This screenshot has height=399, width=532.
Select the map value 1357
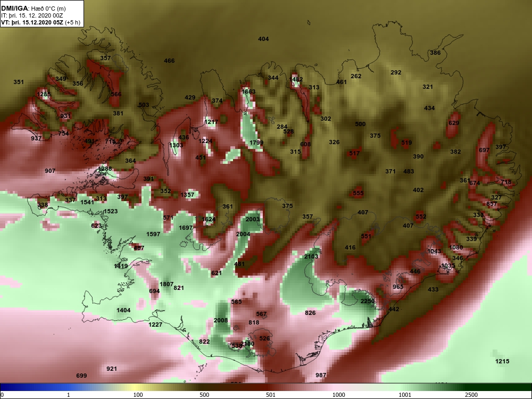pyautogui.click(x=187, y=195)
